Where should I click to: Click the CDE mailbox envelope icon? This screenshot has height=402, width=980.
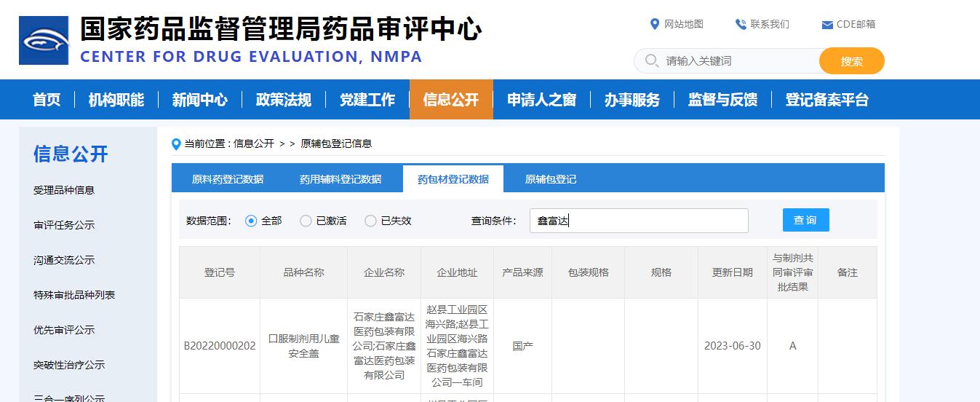tap(827, 25)
